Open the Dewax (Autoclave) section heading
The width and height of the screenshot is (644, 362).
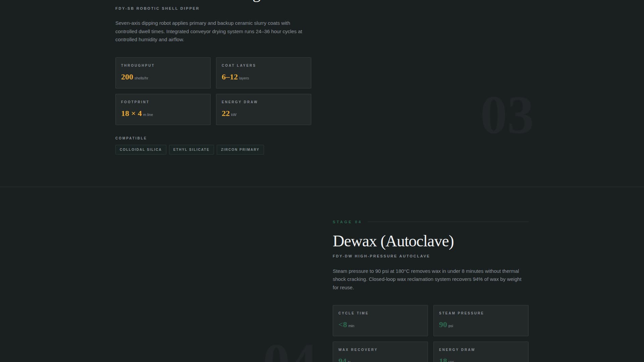pyautogui.click(x=393, y=241)
